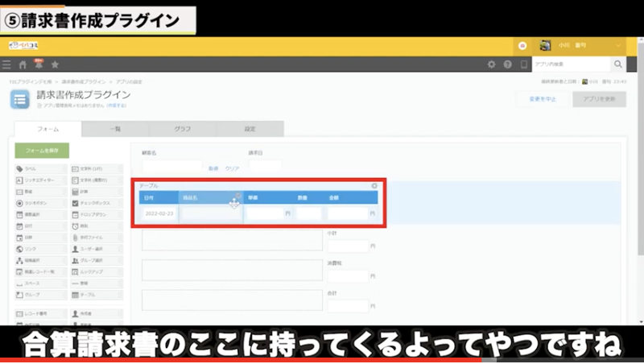Viewport: 644px width, 364px height.
Task: Open the user account dropdown menu
Action: (581, 46)
